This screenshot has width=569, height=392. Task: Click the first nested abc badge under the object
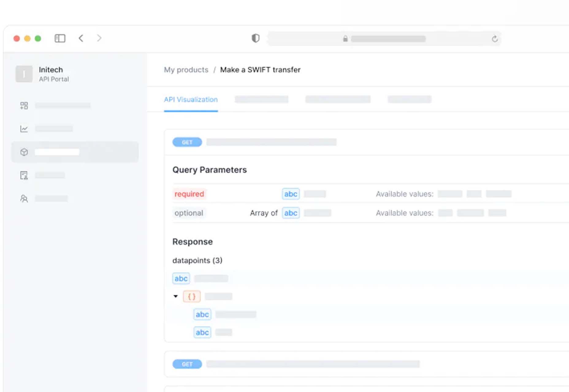click(x=202, y=314)
